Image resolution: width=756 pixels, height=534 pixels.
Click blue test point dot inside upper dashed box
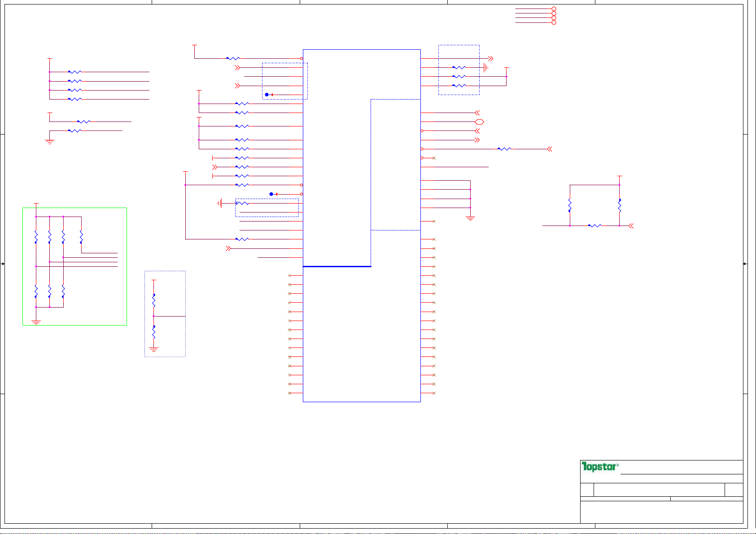[x=267, y=95]
